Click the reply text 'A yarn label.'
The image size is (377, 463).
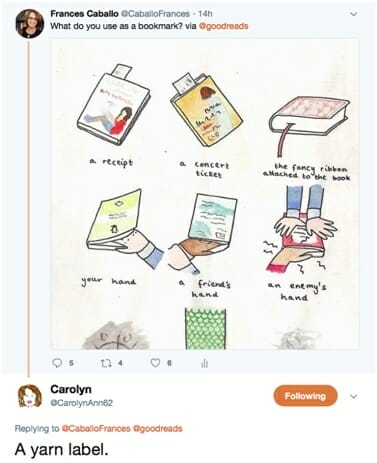tap(62, 450)
